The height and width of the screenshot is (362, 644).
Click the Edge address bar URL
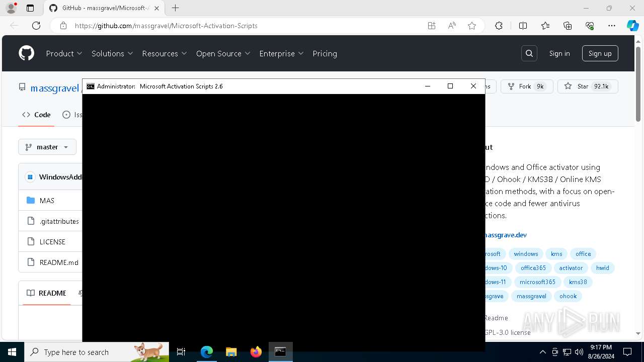click(x=166, y=26)
